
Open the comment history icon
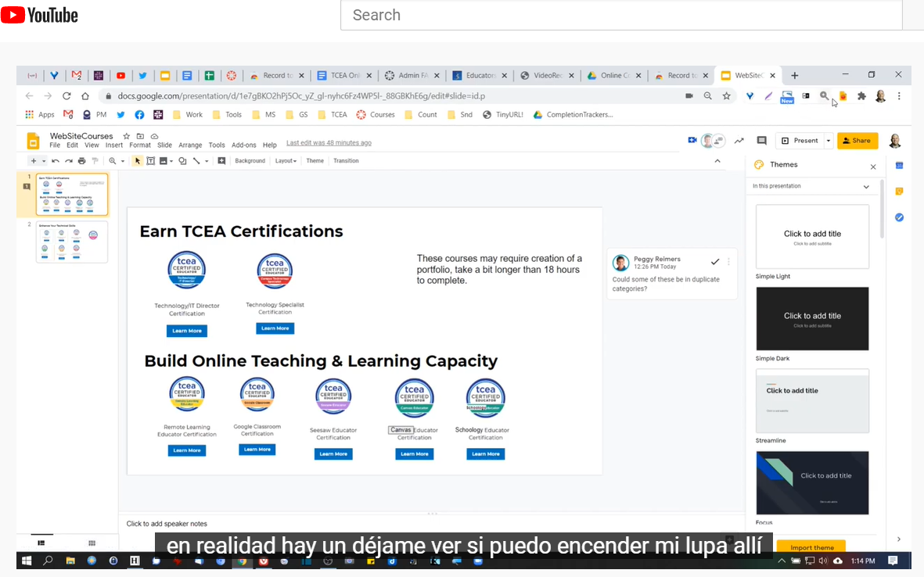tap(761, 141)
